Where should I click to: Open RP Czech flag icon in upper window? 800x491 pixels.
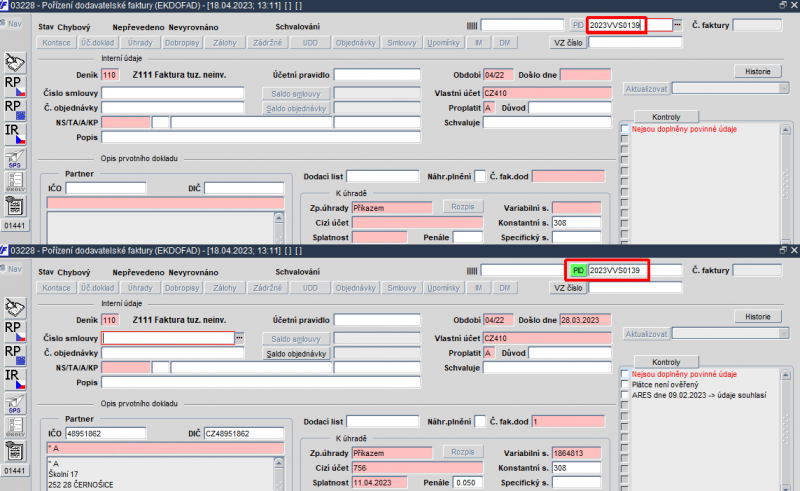click(x=15, y=87)
